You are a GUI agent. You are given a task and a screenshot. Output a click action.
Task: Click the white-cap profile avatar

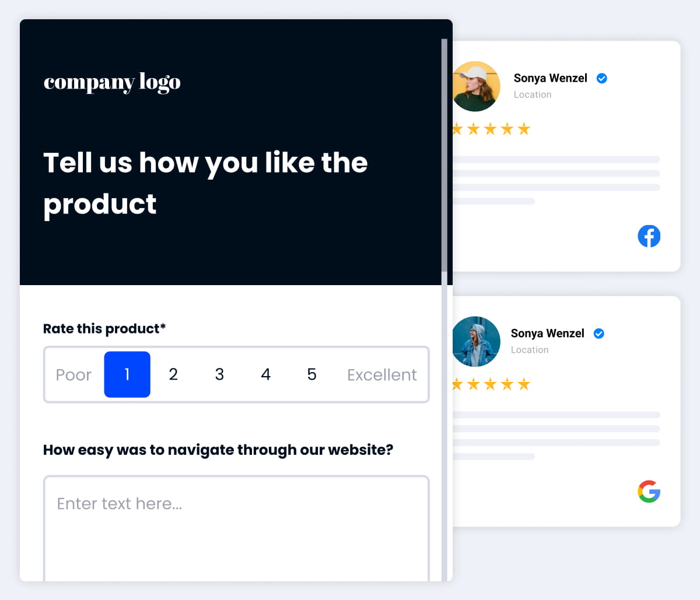tap(477, 86)
